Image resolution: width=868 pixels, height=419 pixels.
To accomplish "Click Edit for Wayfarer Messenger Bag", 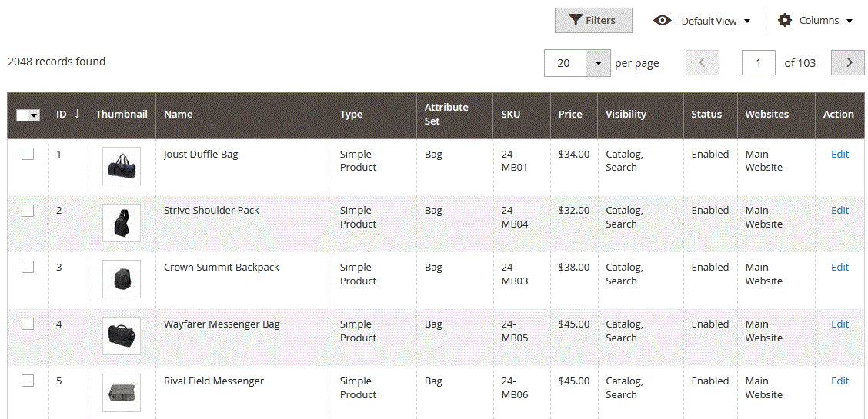I will [840, 324].
